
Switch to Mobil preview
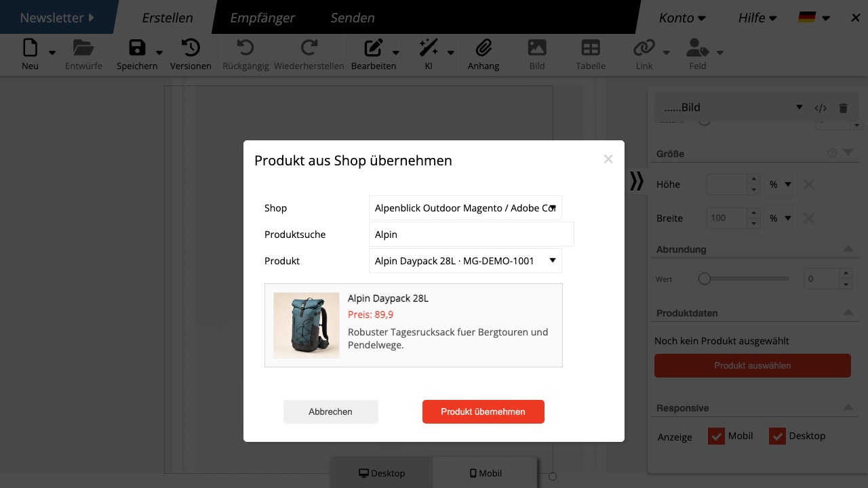tap(486, 473)
